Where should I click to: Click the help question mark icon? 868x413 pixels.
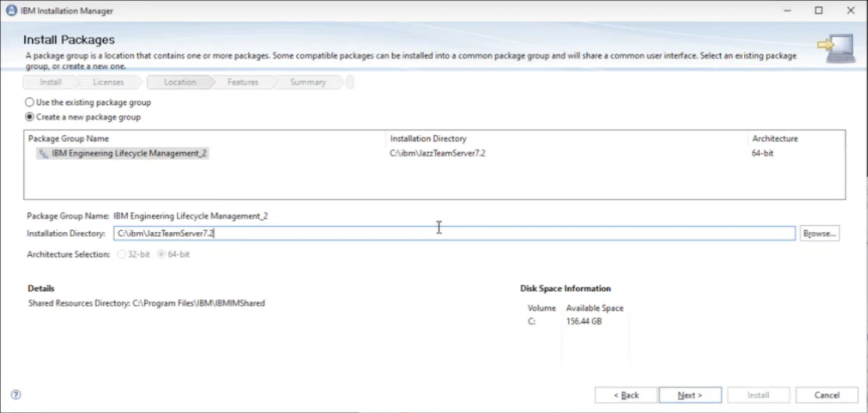pyautogui.click(x=16, y=395)
